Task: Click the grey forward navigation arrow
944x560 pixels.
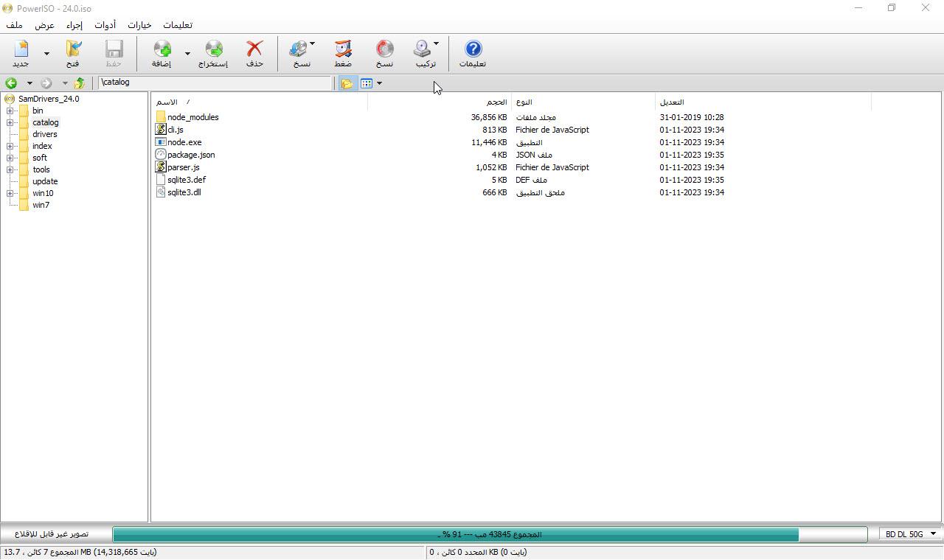Action: pyautogui.click(x=46, y=83)
